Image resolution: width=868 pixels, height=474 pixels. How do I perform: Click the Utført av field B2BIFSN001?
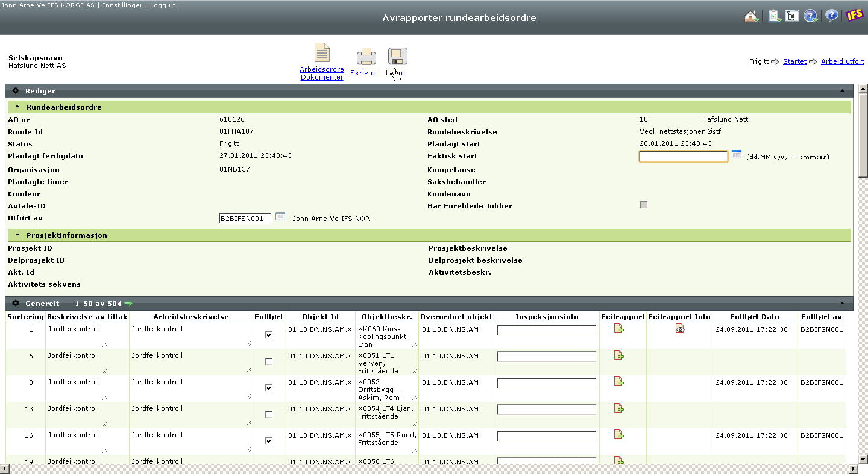(245, 219)
